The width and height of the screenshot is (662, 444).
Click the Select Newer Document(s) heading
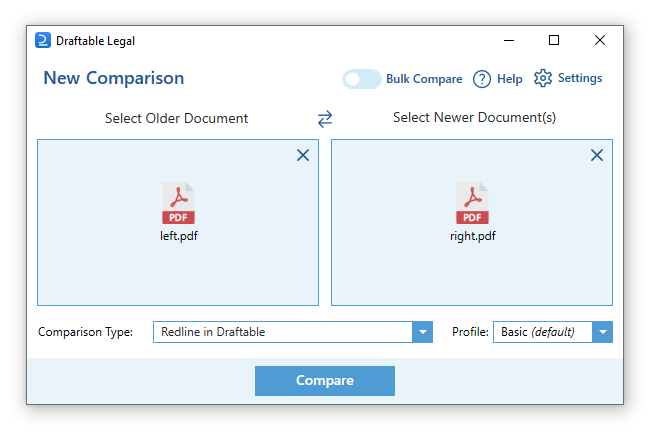(x=474, y=117)
